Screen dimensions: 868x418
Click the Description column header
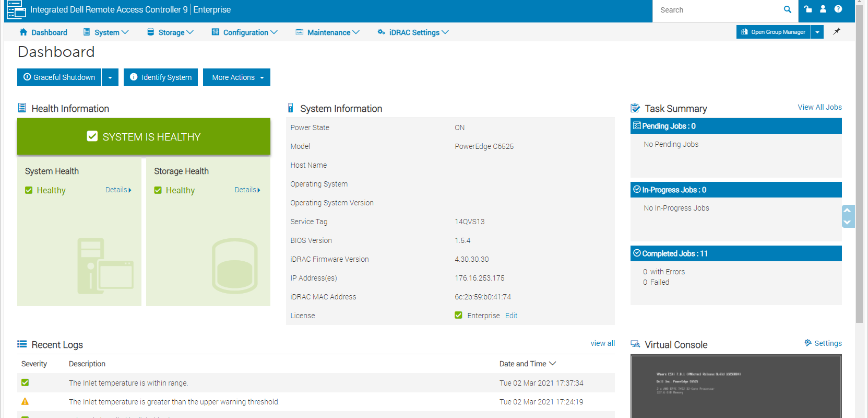[87, 364]
